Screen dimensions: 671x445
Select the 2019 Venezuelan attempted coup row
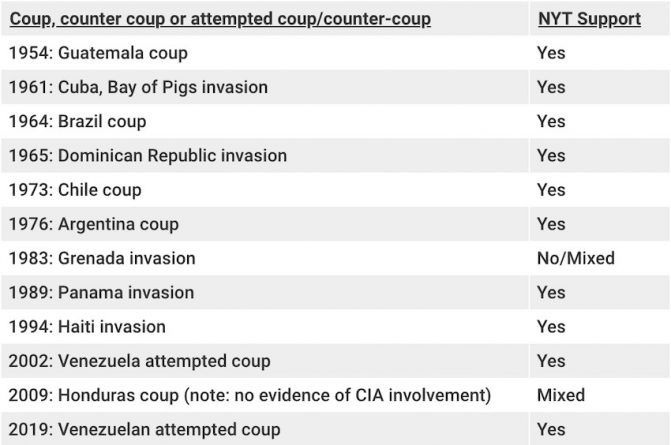pyautogui.click(x=144, y=429)
